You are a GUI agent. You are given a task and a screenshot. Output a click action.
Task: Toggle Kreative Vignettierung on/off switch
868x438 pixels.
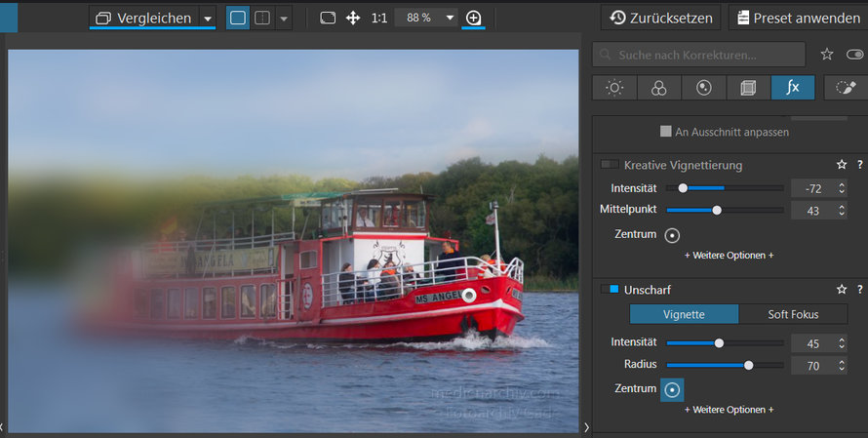click(x=610, y=165)
